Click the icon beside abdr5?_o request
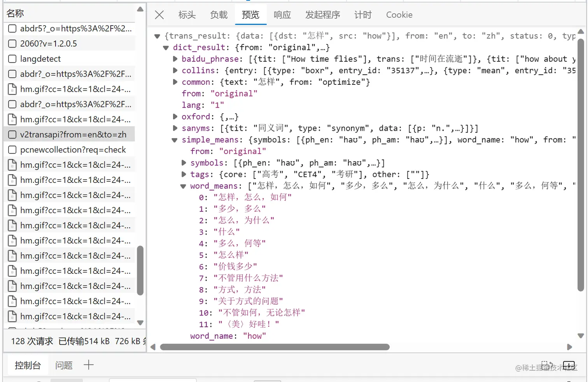This screenshot has width=588, height=382. 12,28
